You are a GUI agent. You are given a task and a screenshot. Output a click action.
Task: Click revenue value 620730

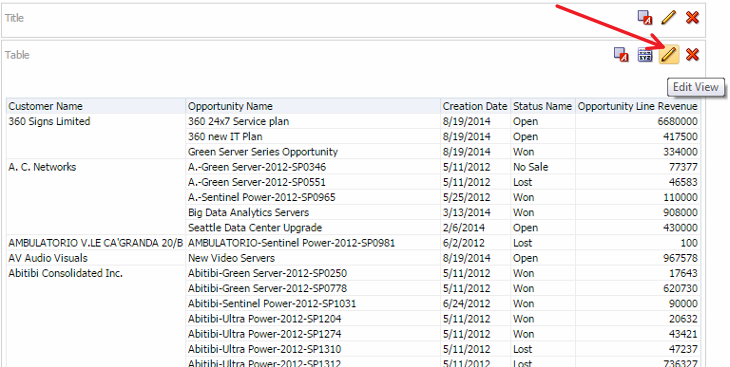[x=681, y=288]
